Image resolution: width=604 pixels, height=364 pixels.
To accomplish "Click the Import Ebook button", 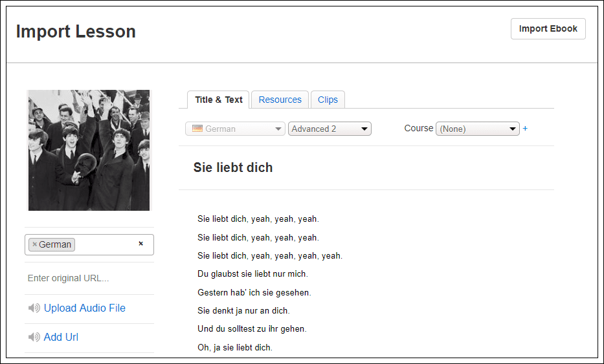I will tap(548, 29).
